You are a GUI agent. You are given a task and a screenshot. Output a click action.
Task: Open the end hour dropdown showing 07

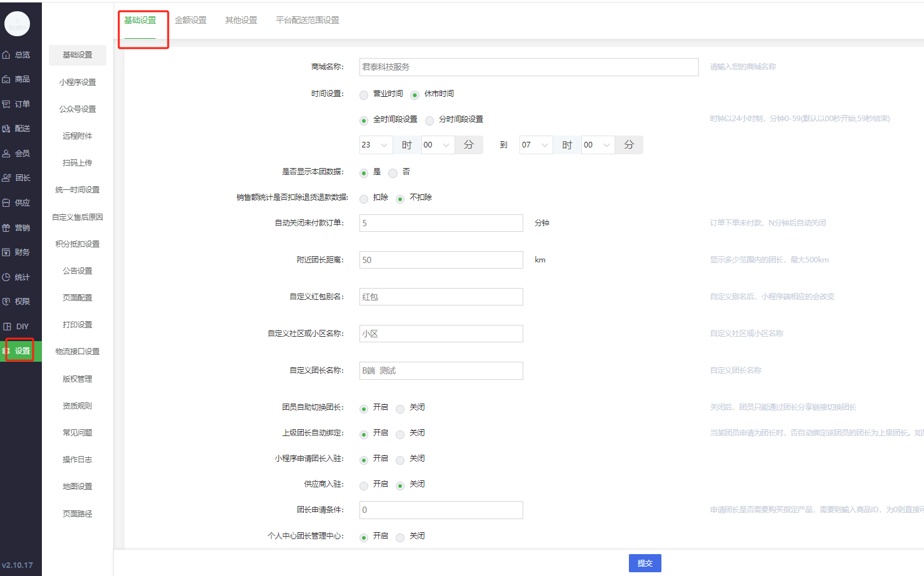536,145
